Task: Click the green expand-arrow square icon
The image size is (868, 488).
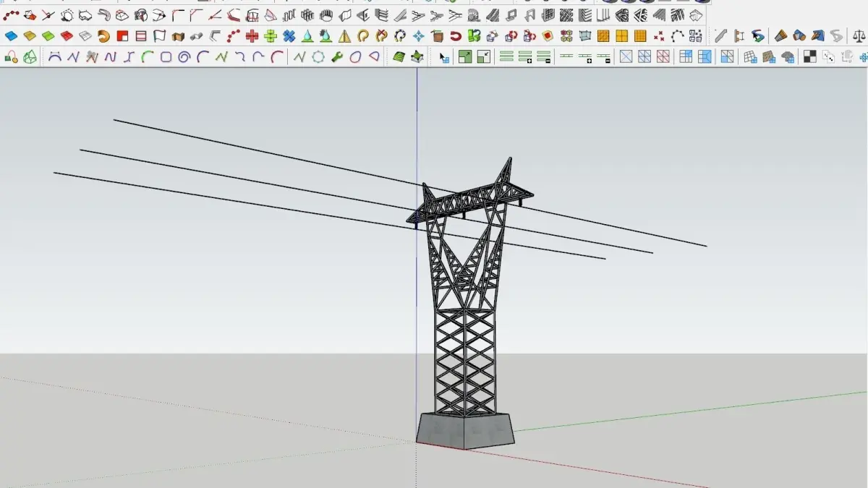Action: pos(465,56)
